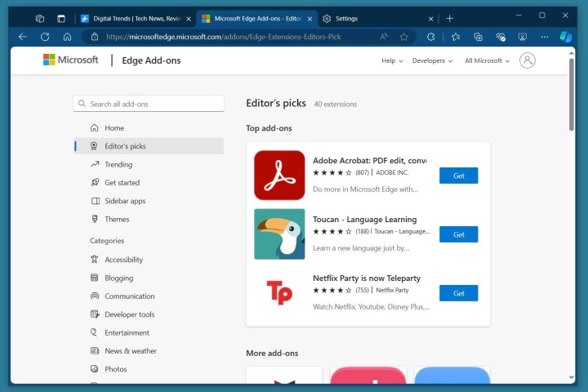
Task: Expand the Developers dropdown
Action: click(x=433, y=60)
